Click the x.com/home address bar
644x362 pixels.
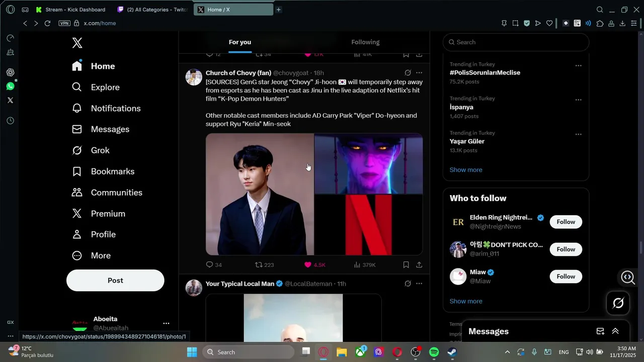100,23
